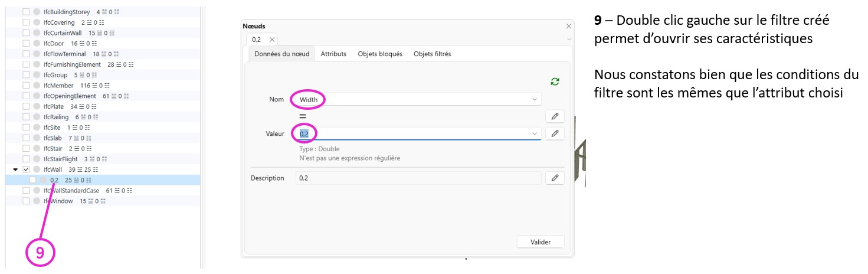Click the gray circle beside IfcWall
The image size is (868, 274).
pos(37,169)
